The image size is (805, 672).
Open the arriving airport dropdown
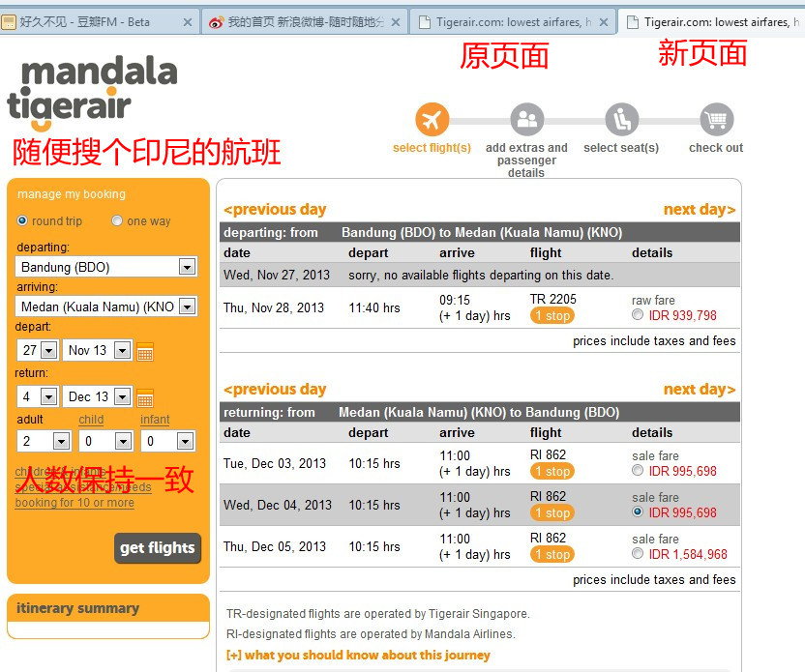click(x=187, y=307)
